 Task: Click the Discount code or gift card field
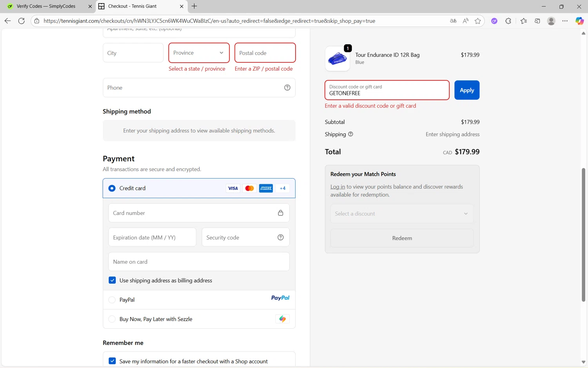coord(387,90)
